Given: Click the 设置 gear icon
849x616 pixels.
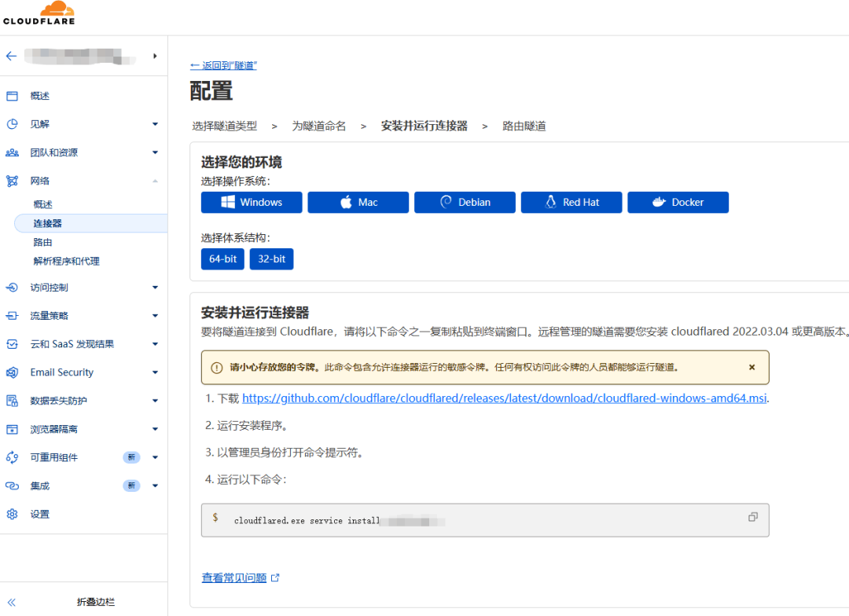Looking at the screenshot, I should coord(12,514).
